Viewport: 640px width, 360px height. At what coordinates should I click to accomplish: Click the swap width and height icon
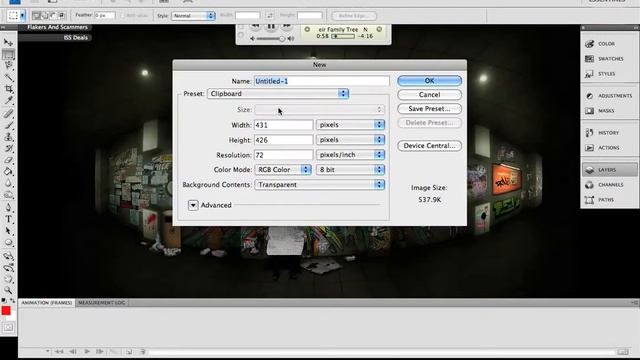pos(270,16)
